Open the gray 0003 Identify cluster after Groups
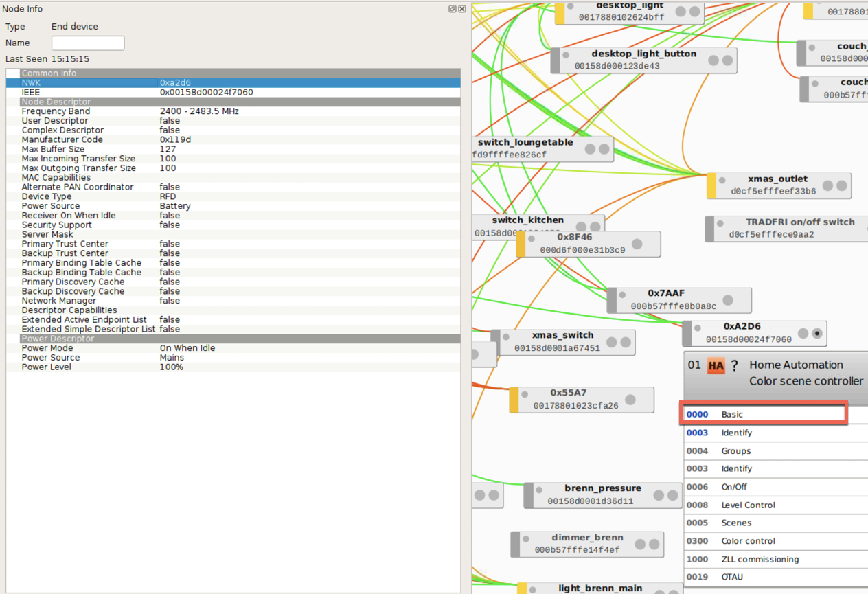This screenshot has width=868, height=594. [x=776, y=468]
